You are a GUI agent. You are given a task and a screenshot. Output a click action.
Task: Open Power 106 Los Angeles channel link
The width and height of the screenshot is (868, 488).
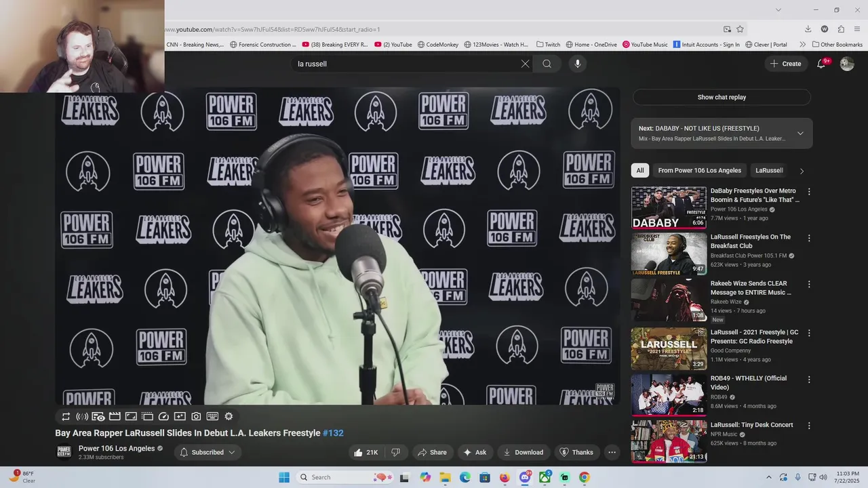pyautogui.click(x=117, y=449)
